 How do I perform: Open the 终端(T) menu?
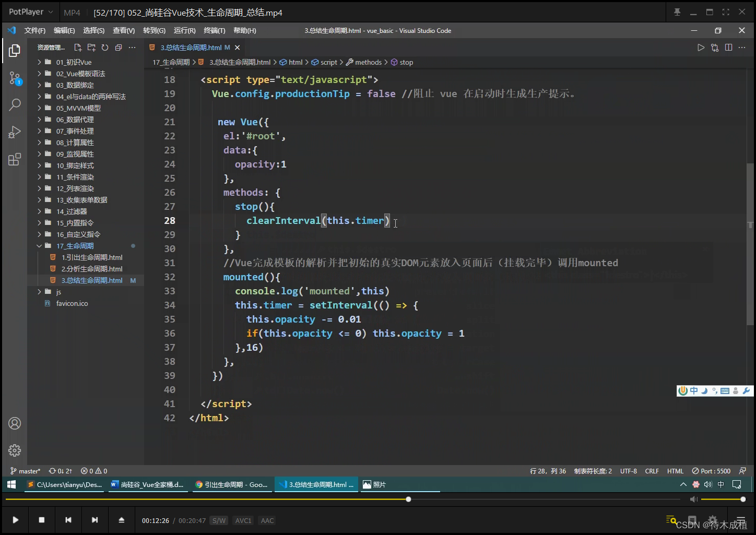(x=215, y=31)
